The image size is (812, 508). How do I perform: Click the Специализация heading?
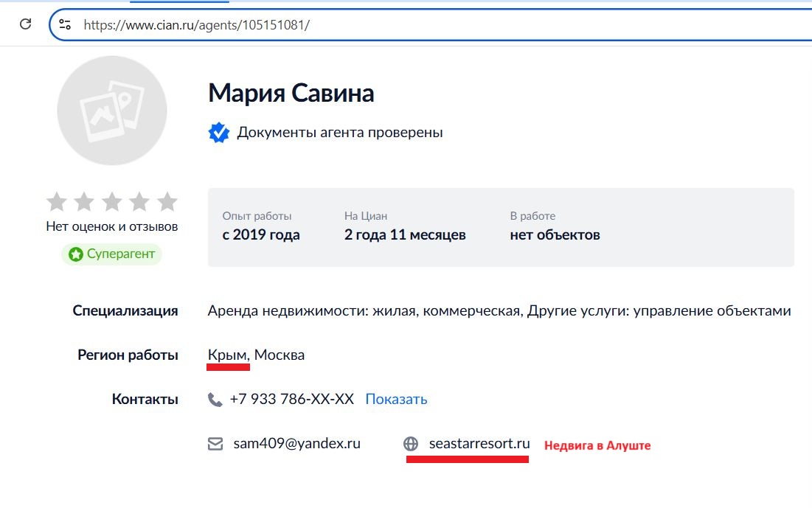(x=125, y=310)
